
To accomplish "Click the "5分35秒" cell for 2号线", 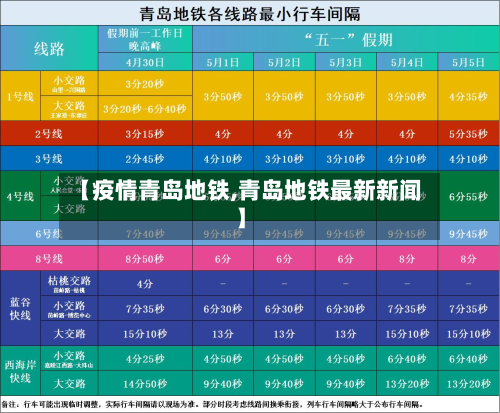I will 468,133.
